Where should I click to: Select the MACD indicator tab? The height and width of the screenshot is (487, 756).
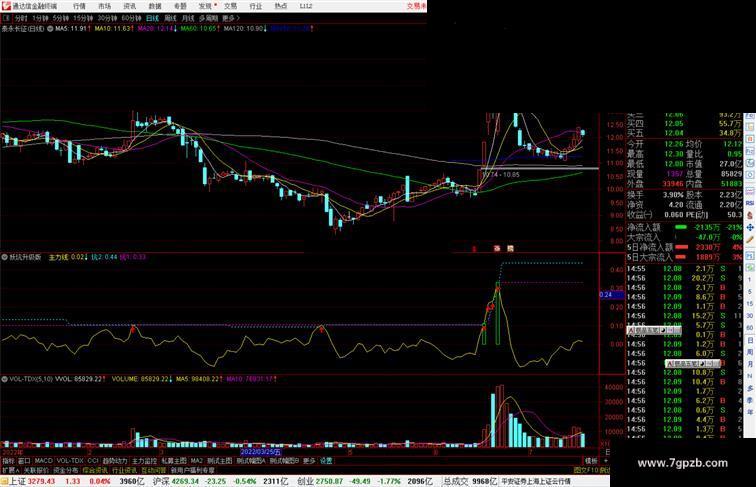click(x=43, y=461)
